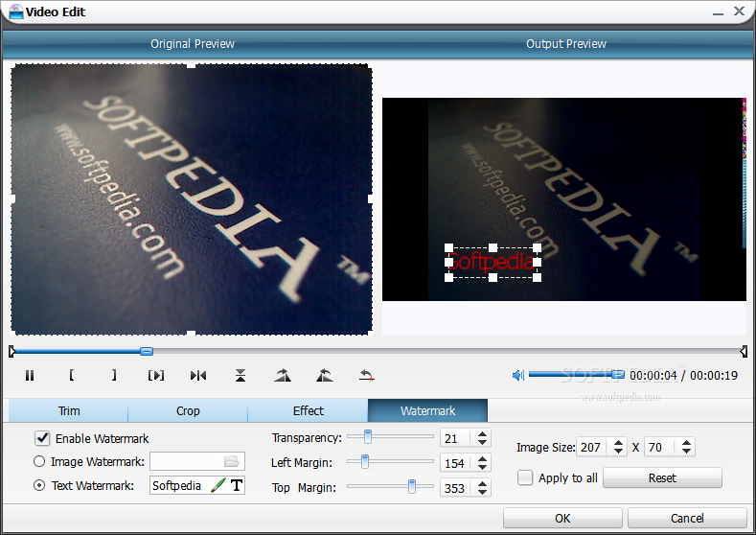The image size is (756, 535).
Task: Browse for image watermark folder icon
Action: 232,462
